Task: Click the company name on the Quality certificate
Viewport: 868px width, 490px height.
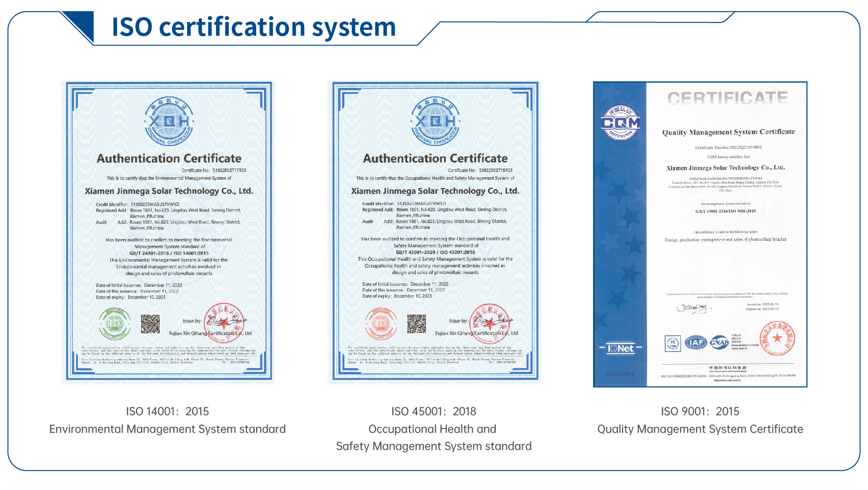Action: [x=725, y=167]
